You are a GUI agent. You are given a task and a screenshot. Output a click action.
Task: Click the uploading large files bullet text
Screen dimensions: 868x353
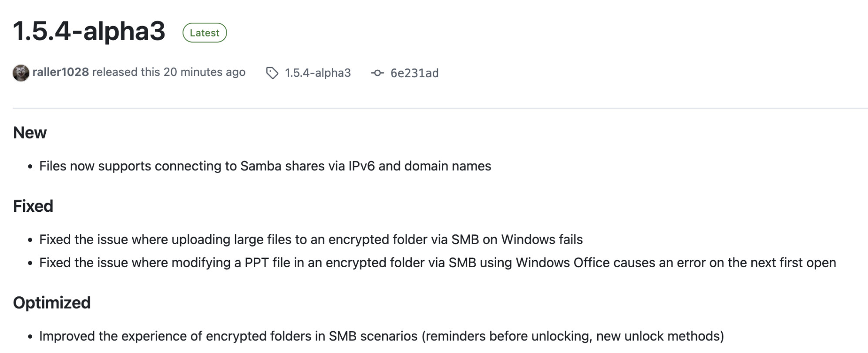click(x=311, y=240)
